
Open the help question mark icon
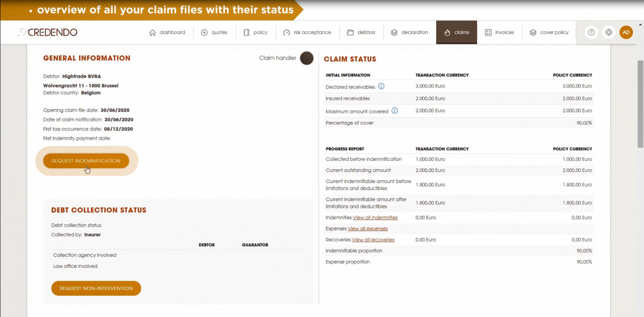click(x=591, y=32)
